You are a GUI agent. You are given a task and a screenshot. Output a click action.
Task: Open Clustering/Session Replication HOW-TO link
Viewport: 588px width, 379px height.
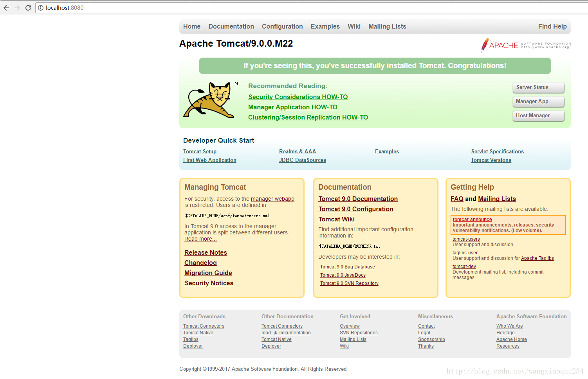(x=308, y=118)
